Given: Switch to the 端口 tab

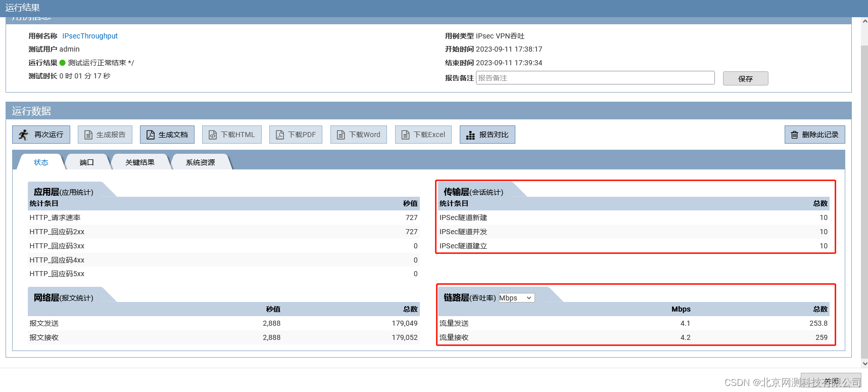Looking at the screenshot, I should (87, 162).
